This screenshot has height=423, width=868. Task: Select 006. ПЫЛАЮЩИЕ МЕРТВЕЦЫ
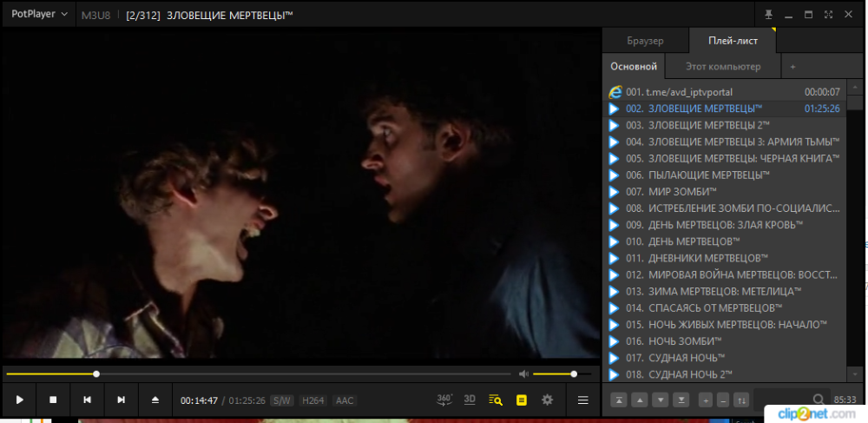tap(724, 175)
